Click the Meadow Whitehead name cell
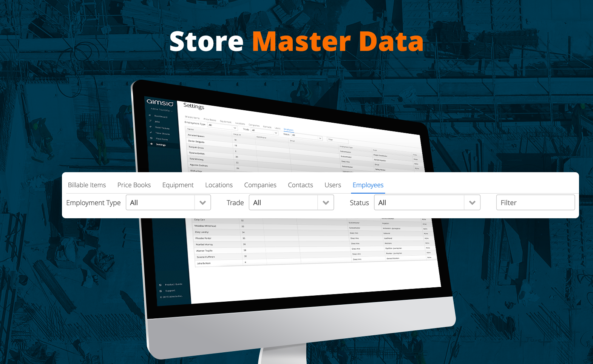This screenshot has width=593, height=364. 205,226
